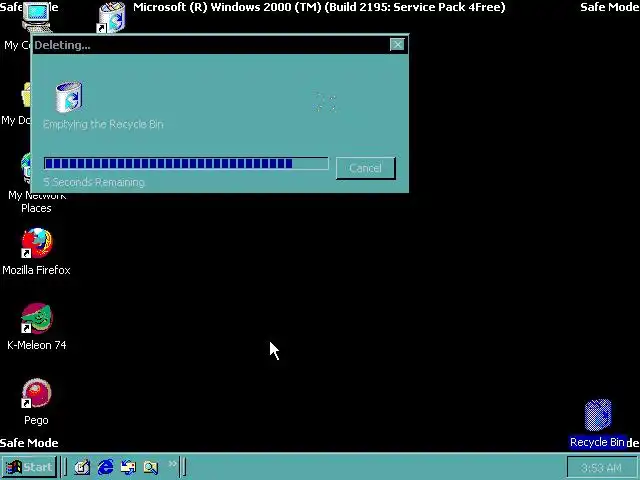Cancel emptying the Recycle Bin
The width and height of the screenshot is (640, 480).
366,168
